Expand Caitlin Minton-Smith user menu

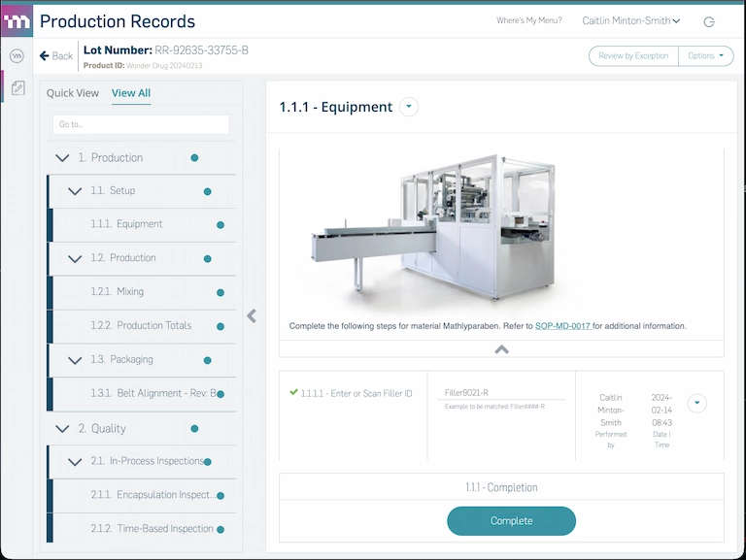coord(631,21)
